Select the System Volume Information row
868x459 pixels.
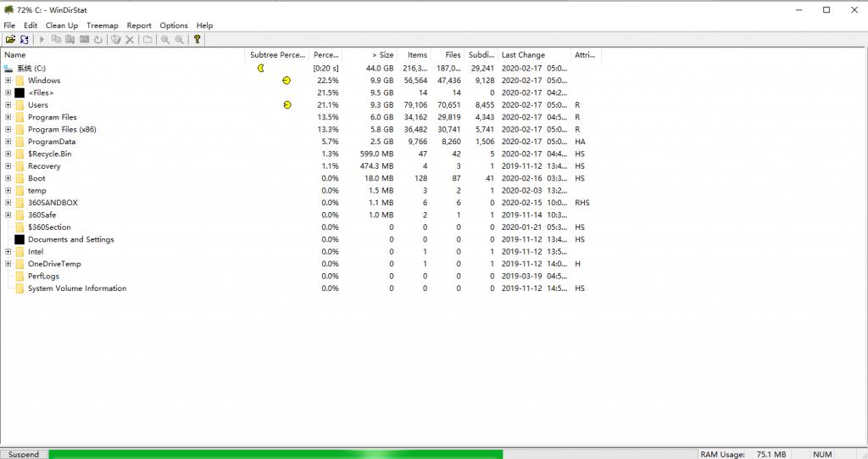click(301, 288)
